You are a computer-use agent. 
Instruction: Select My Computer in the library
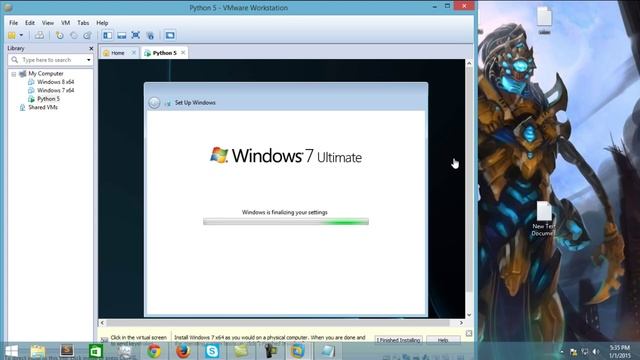[x=46, y=73]
